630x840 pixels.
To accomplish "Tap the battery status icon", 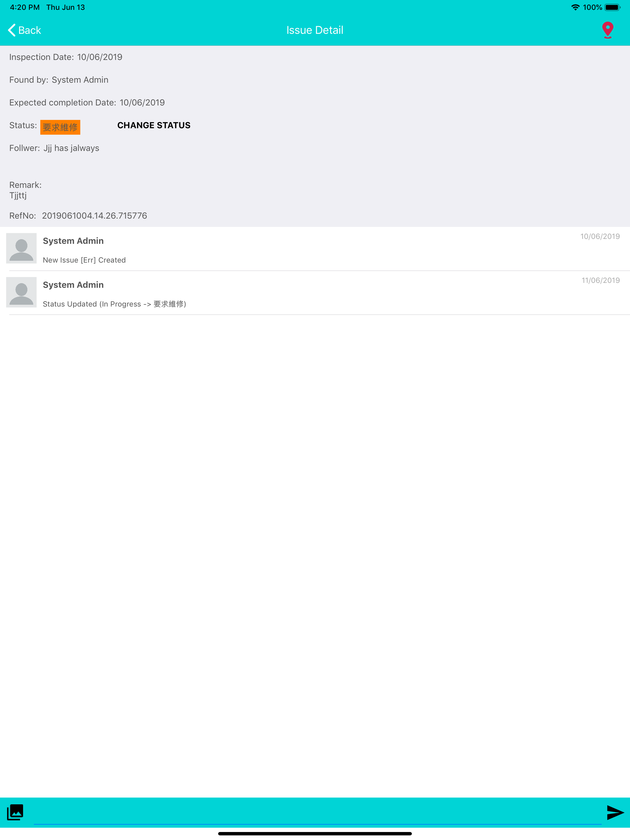I will coord(612,7).
